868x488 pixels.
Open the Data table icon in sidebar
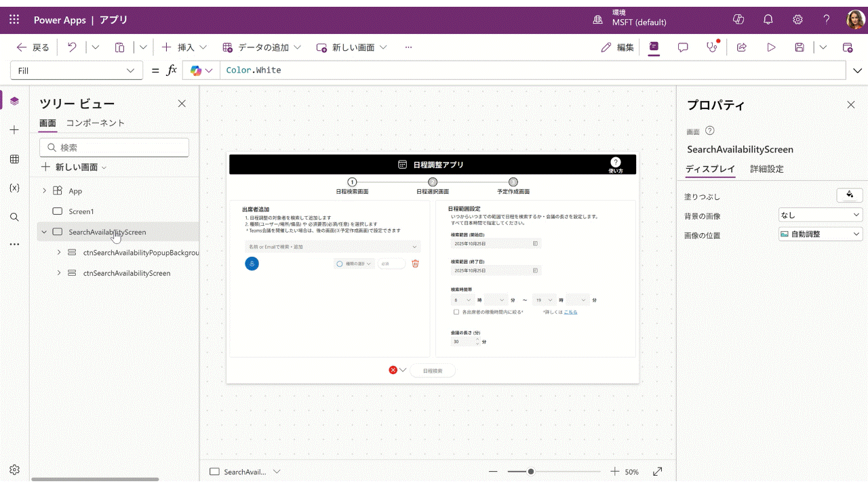click(x=14, y=159)
